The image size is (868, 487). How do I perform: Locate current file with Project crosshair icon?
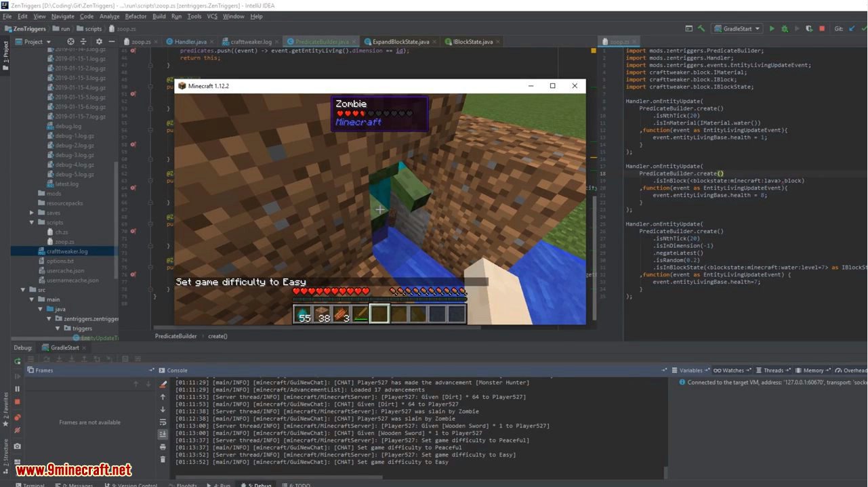pyautogui.click(x=70, y=41)
